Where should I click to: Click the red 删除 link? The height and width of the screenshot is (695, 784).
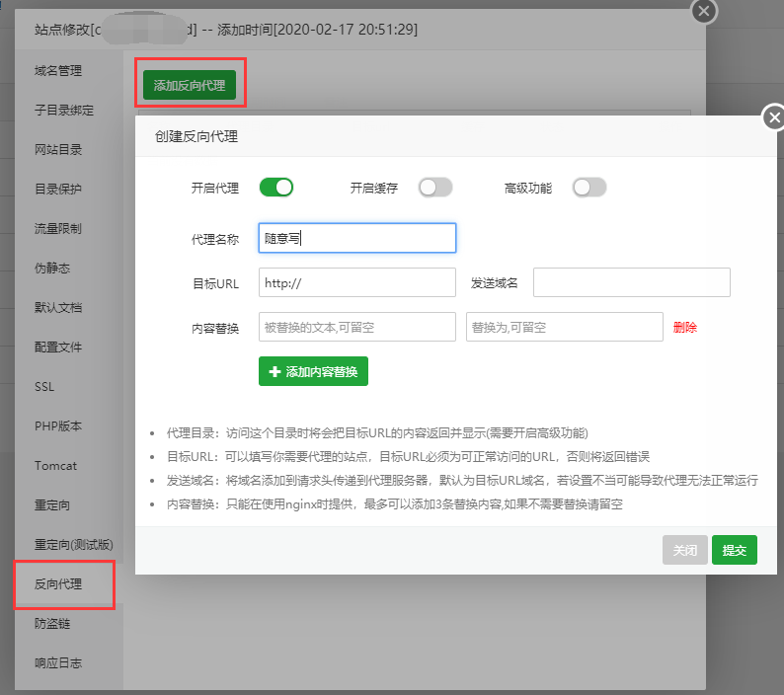[x=684, y=328]
